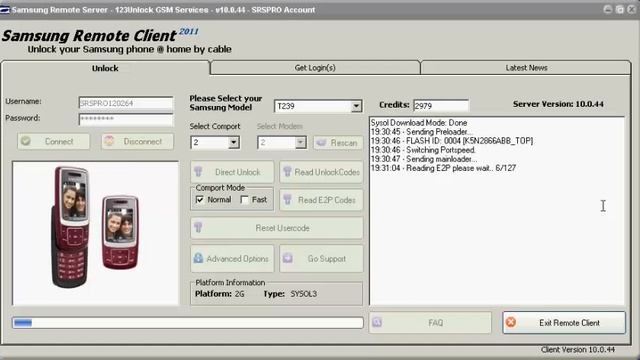Expand the Select Modem dropdown
640x360 pixels.
coord(300,142)
